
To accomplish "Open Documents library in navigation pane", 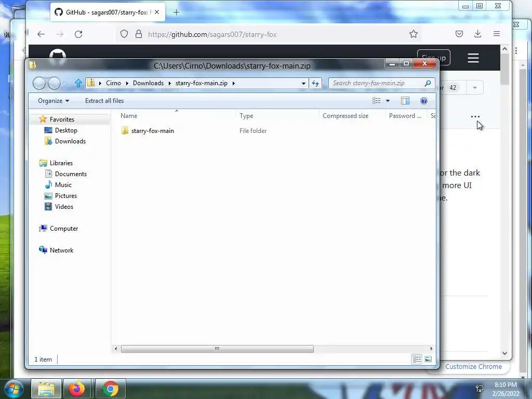I will click(x=71, y=174).
